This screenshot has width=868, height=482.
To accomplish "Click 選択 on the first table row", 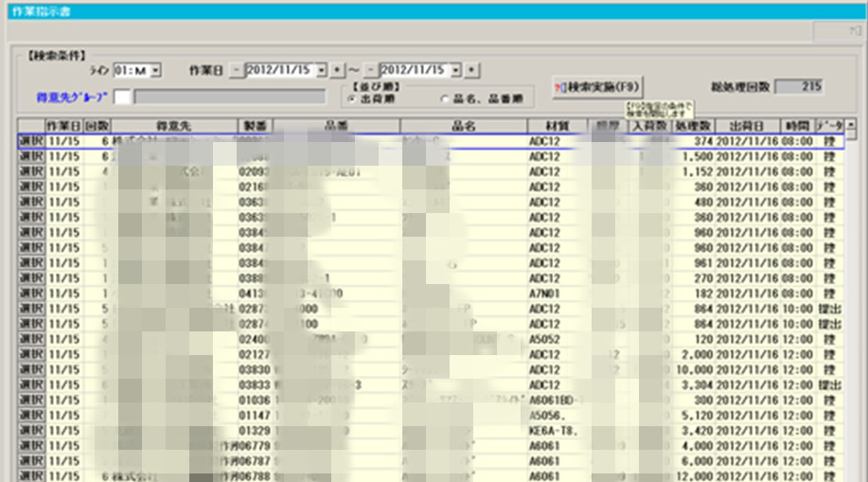I will tap(31, 140).
